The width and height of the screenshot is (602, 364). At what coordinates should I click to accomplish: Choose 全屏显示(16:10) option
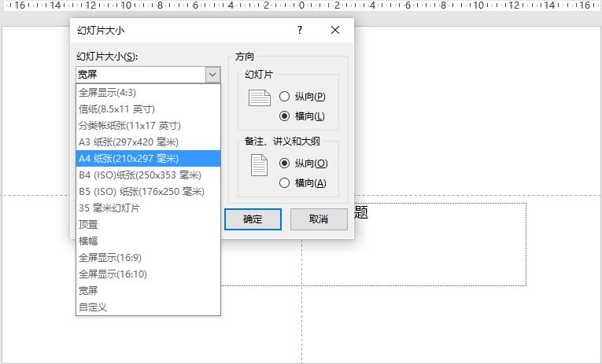click(x=148, y=274)
